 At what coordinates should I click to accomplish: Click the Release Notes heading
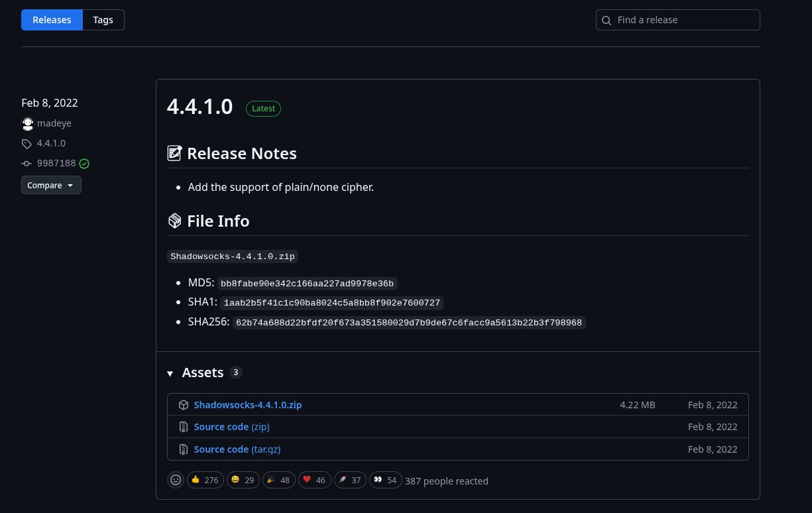[242, 153]
